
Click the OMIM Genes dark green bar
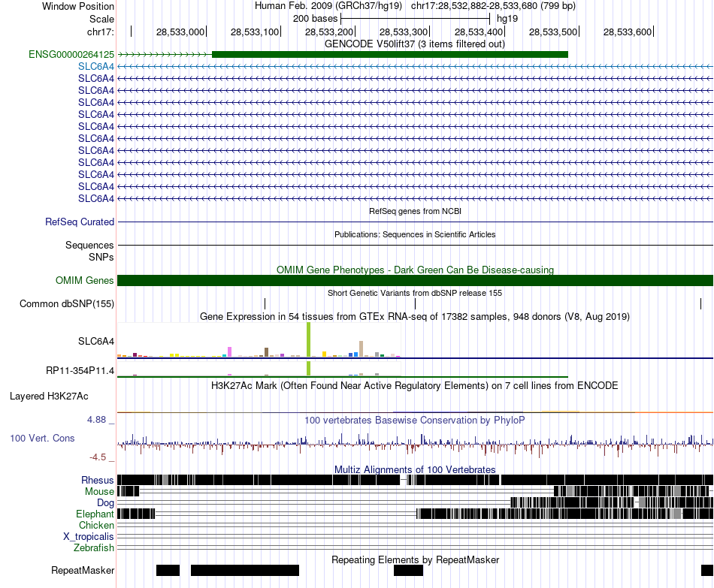pos(415,280)
